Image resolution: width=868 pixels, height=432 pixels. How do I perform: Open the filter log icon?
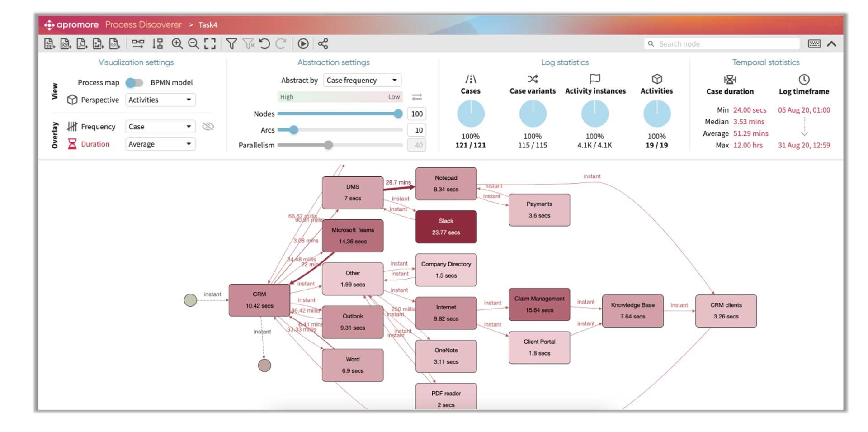point(231,44)
